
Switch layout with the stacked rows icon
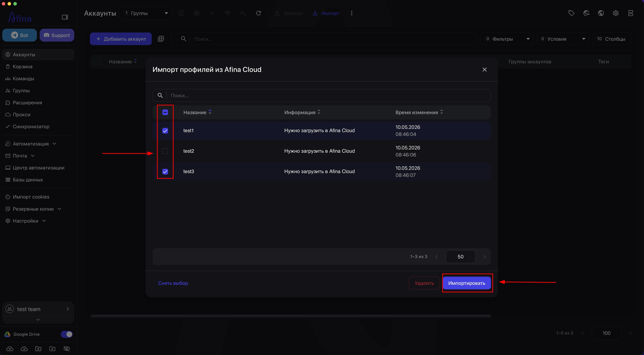click(x=631, y=13)
